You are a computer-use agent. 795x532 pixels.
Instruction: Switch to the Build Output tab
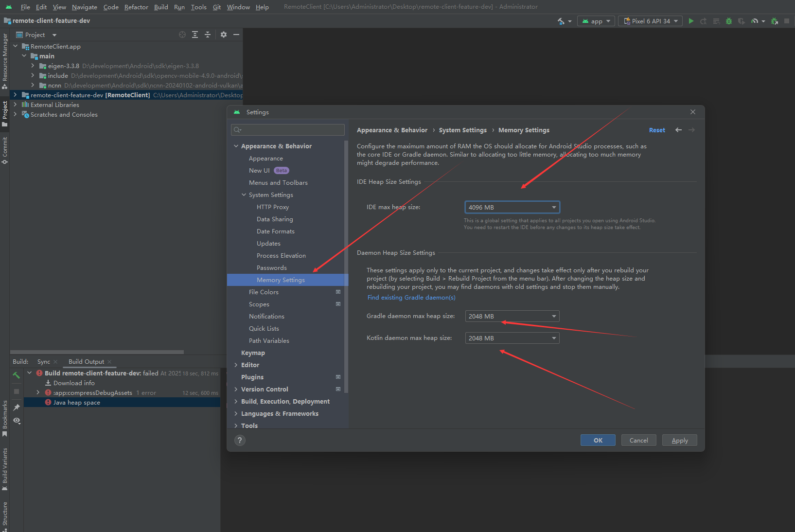tap(86, 361)
